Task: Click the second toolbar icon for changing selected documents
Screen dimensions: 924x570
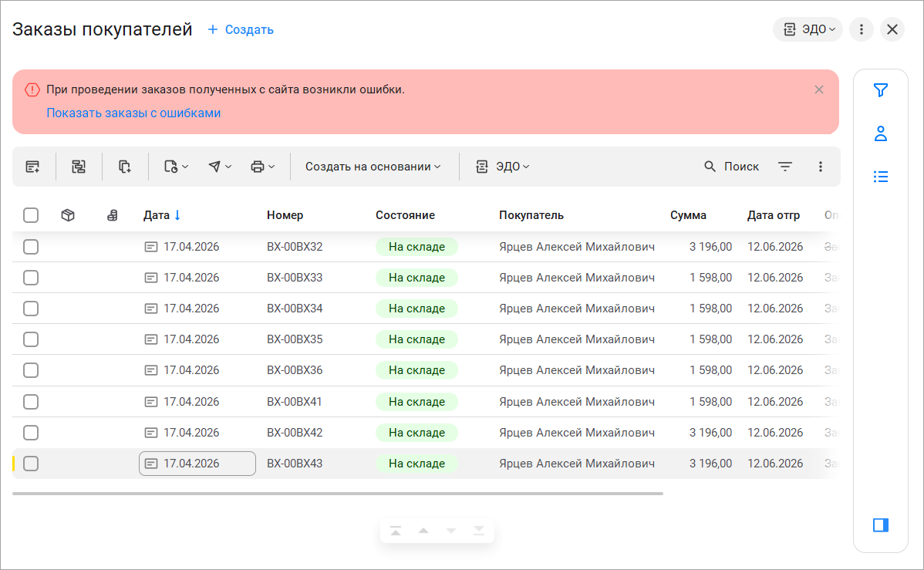Action: 79,167
